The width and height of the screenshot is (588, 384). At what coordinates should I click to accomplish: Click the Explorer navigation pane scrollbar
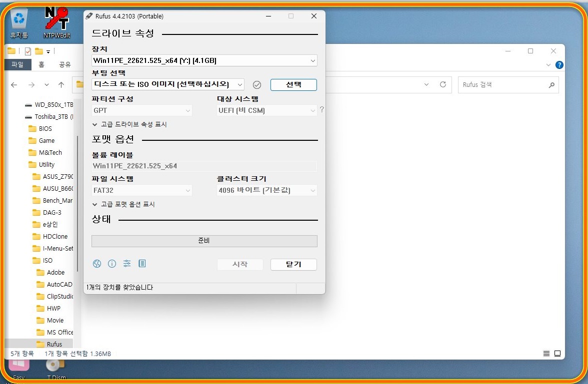tap(77, 203)
